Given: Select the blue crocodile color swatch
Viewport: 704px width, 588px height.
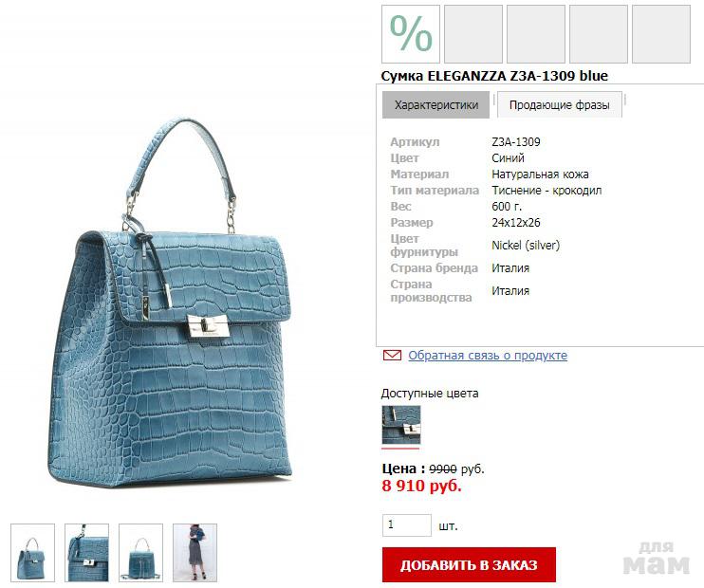Looking at the screenshot, I should pyautogui.click(x=401, y=425).
